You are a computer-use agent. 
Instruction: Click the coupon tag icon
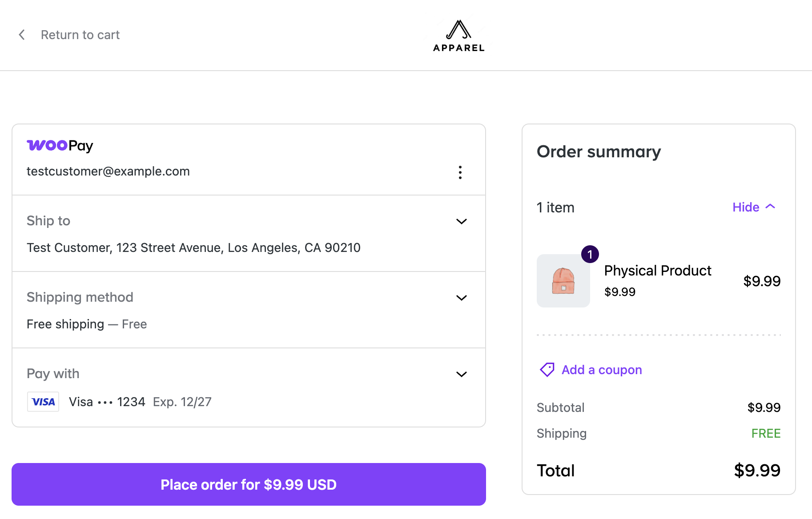click(547, 370)
